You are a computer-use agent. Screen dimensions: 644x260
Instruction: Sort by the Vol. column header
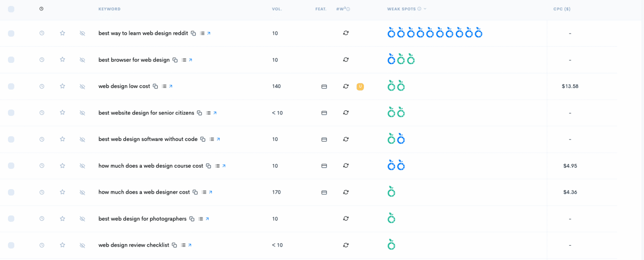click(x=277, y=9)
